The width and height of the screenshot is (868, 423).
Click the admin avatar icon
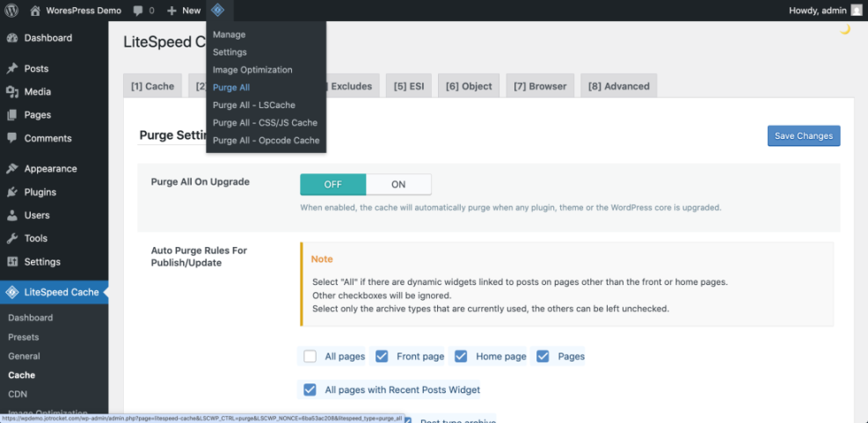(857, 11)
